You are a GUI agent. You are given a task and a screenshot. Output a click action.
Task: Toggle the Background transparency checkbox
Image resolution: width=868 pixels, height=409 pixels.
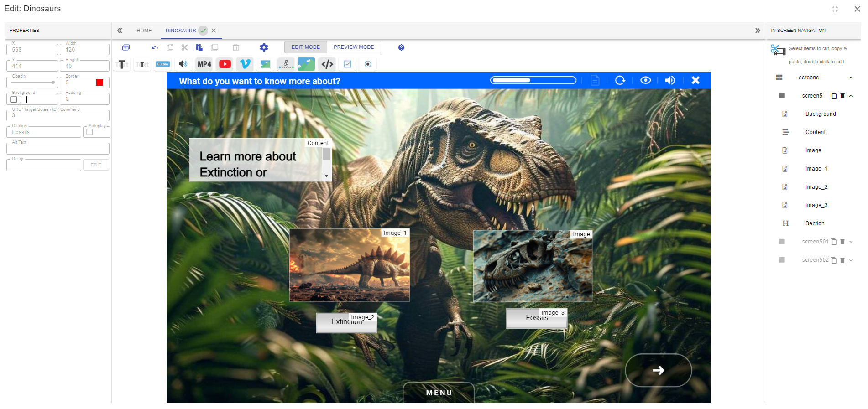coord(14,99)
